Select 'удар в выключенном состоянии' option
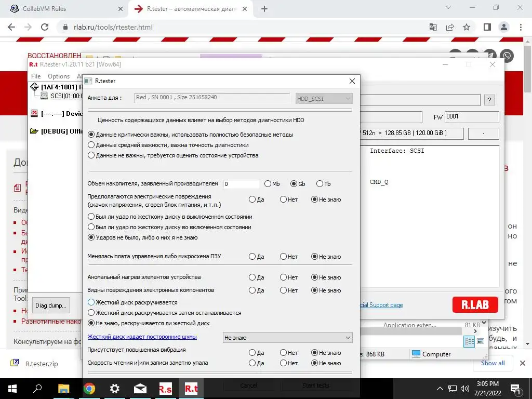Viewport: 532px width, 399px height. [91, 217]
